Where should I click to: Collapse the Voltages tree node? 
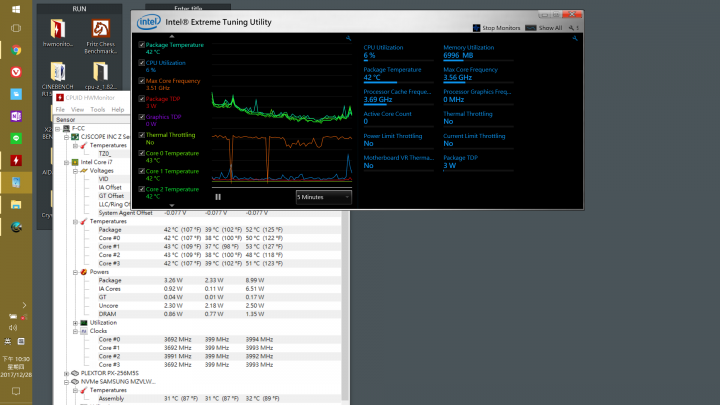coord(75,171)
